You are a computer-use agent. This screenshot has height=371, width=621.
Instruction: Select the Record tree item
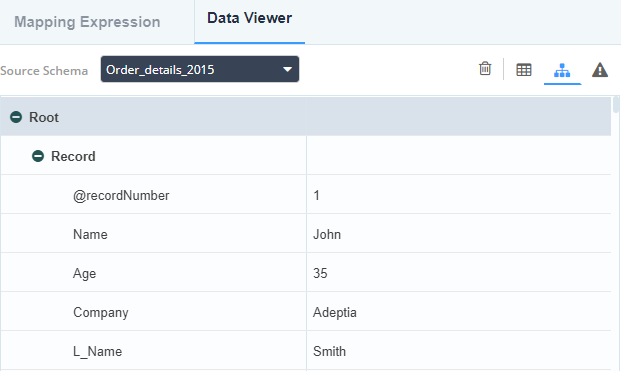click(73, 156)
